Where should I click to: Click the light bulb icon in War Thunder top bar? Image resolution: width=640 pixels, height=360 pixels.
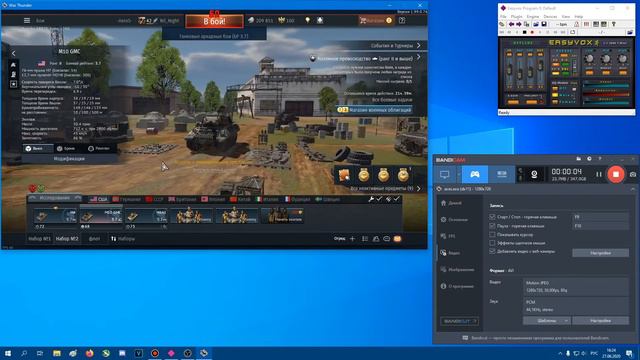point(307,20)
